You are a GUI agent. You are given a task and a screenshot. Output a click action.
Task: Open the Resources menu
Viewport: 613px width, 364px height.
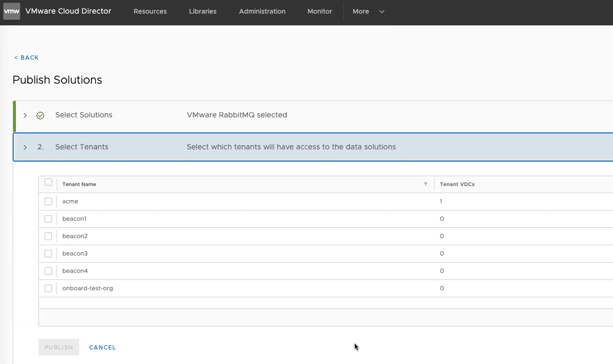click(x=150, y=11)
